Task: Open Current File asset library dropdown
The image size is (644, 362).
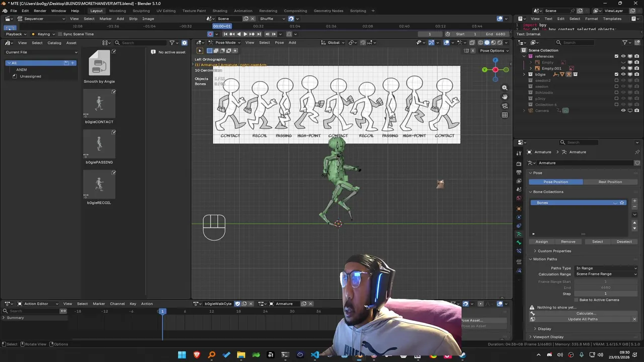Action: [x=41, y=52]
